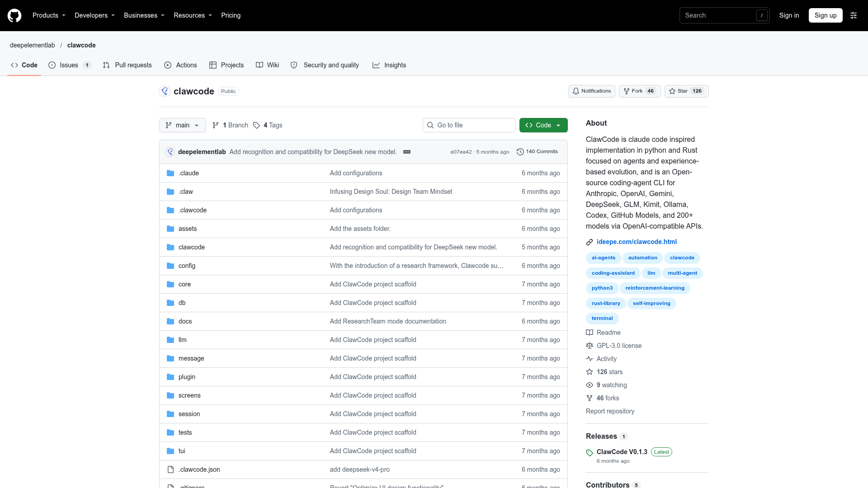Click the Sign in link

789,15
